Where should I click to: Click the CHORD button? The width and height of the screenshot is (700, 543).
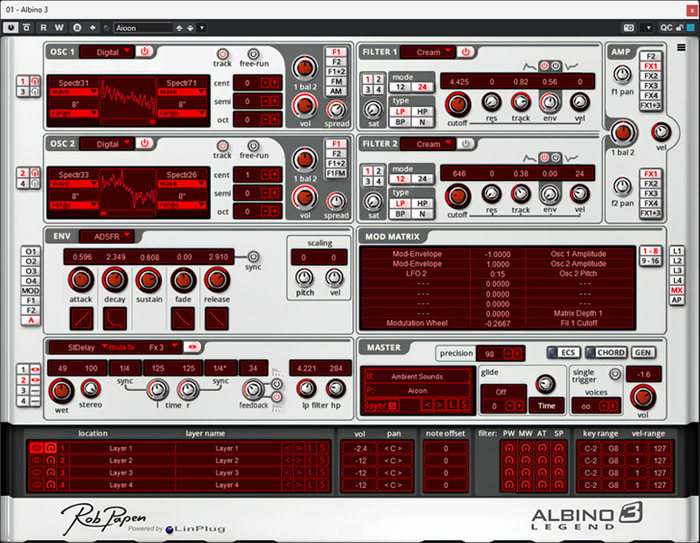pos(607,353)
